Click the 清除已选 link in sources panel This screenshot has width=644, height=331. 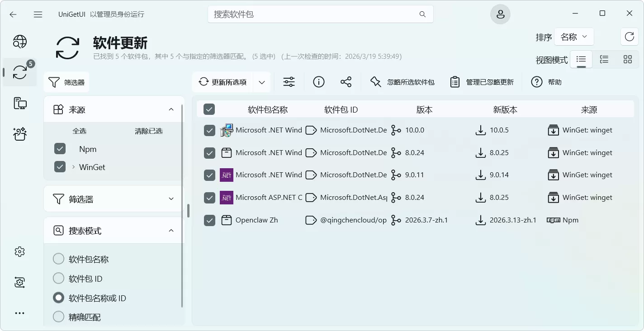149,131
